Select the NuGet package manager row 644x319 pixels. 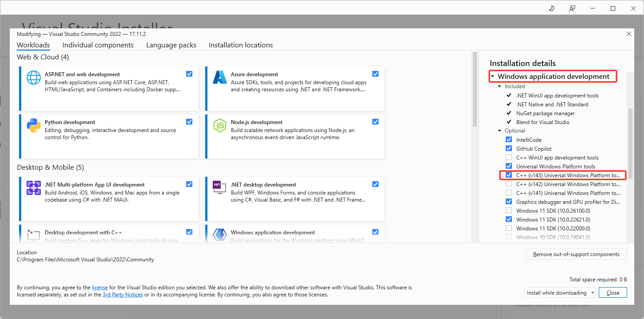tap(546, 113)
